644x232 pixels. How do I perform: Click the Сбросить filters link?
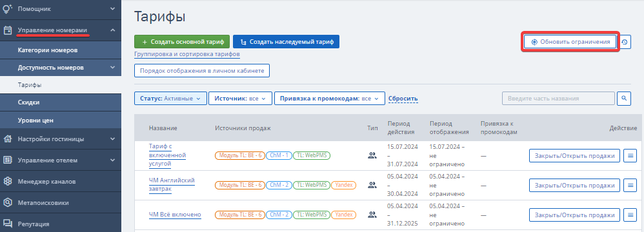tap(403, 99)
